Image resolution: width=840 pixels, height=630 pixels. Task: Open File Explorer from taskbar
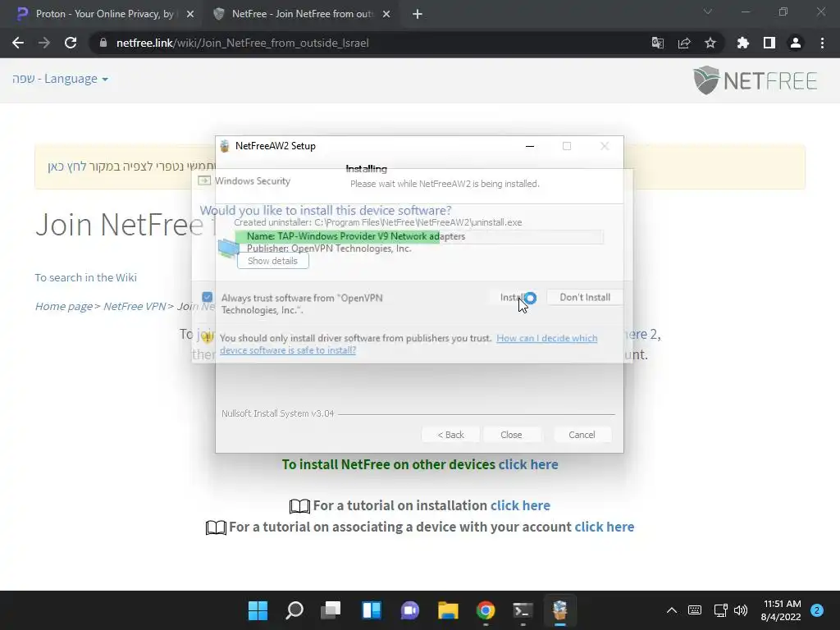448,610
